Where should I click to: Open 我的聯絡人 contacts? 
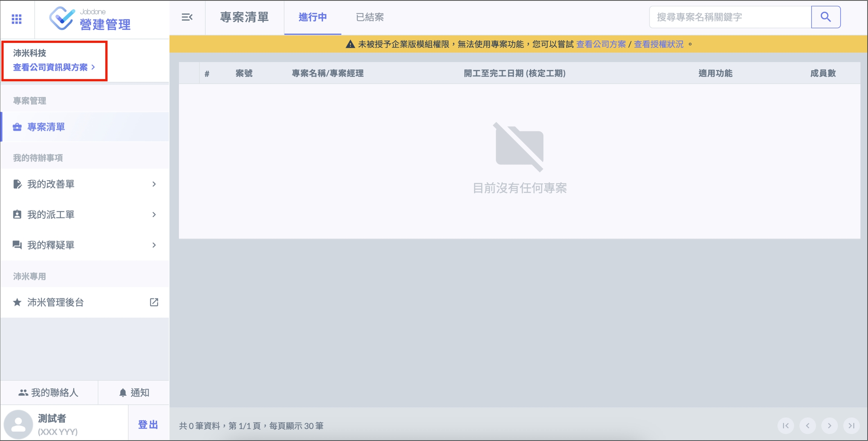pyautogui.click(x=49, y=393)
